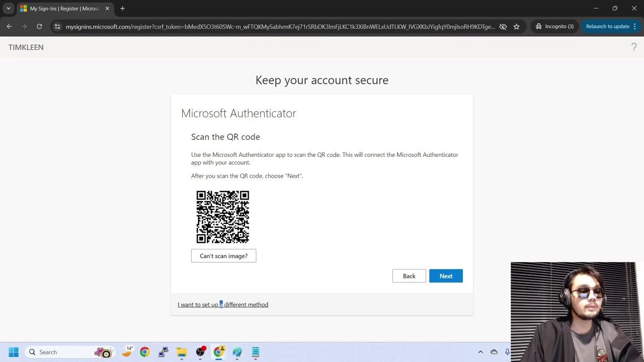The width and height of the screenshot is (644, 362).
Task: Open the help question mark icon
Action: tap(634, 47)
